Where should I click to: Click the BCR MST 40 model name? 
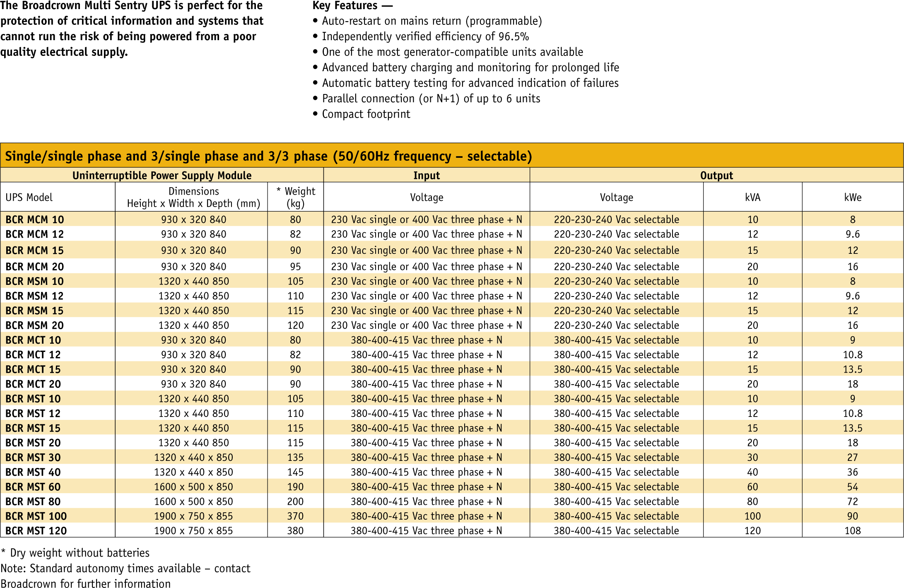coord(33,472)
